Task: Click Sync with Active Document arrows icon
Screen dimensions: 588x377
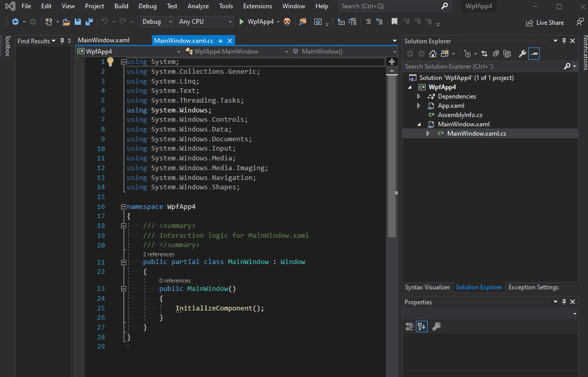Action: click(x=484, y=54)
